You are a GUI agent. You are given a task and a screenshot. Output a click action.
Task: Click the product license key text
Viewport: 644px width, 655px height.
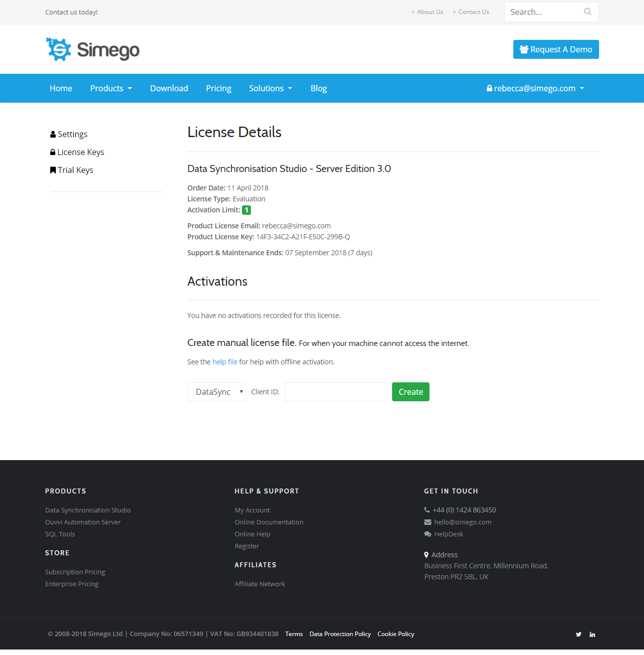coord(303,237)
